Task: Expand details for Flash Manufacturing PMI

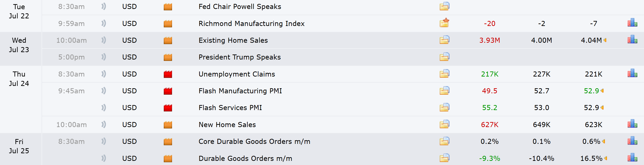Action: coord(444,91)
